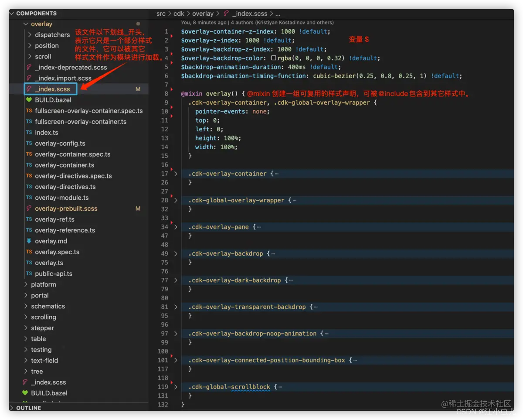Collapse the overlay folder
The width and height of the screenshot is (523, 420).
(26, 24)
